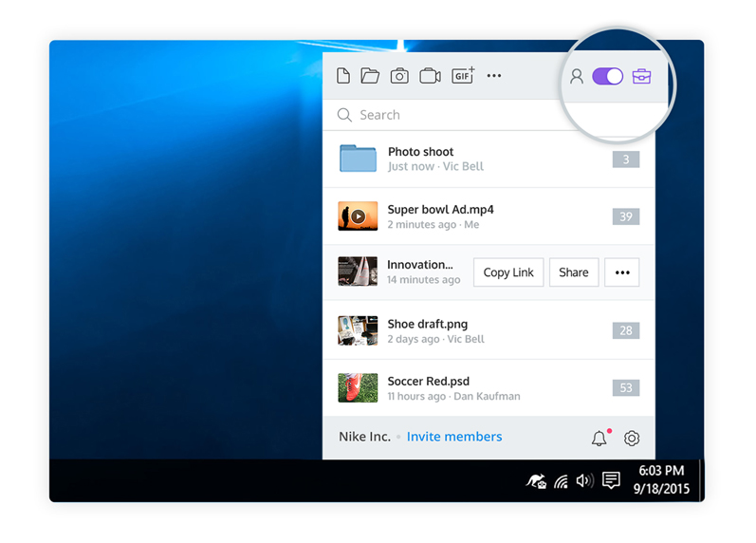The image size is (756, 543).
Task: Select the personal account person icon
Action: (x=576, y=77)
